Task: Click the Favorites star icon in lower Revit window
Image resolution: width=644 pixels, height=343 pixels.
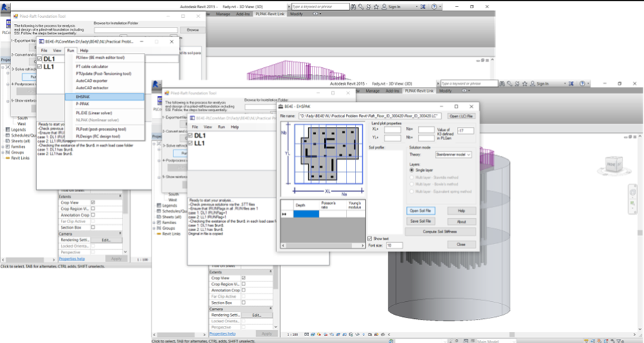Action: tap(525, 84)
